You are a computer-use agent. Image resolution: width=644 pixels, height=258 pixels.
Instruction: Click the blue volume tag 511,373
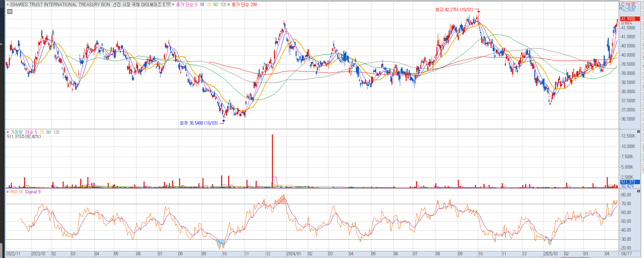629,182
